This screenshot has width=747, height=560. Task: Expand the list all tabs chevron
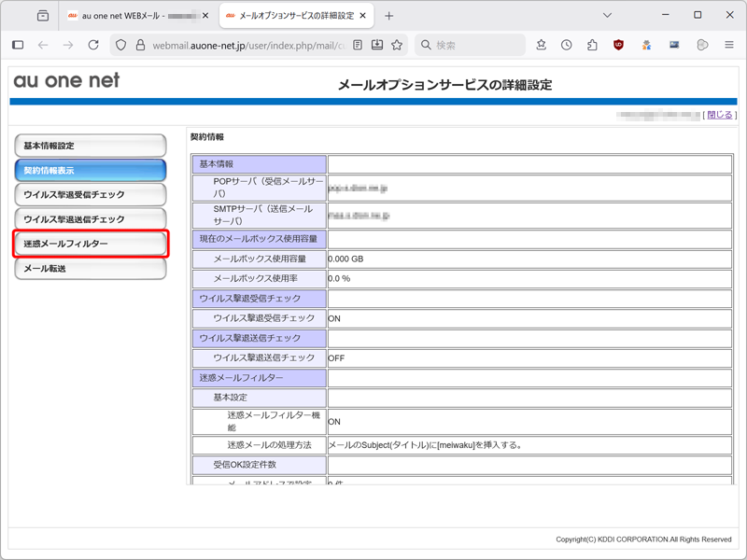[x=607, y=15]
